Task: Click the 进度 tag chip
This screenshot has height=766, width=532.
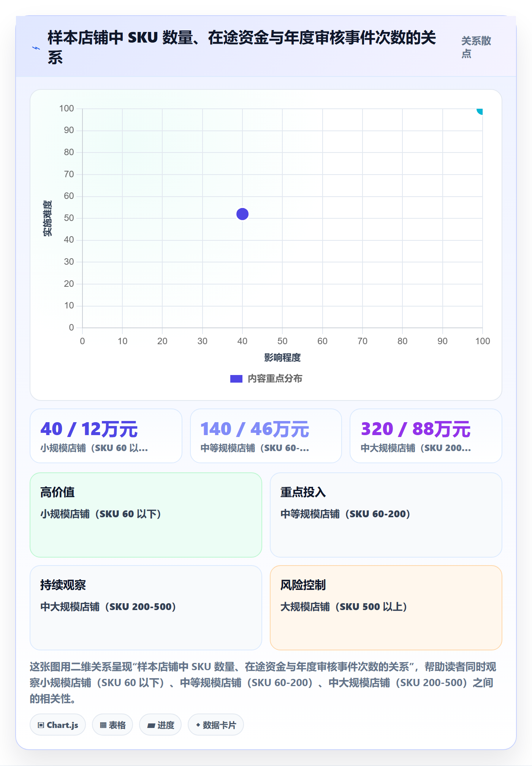Action: (x=160, y=725)
